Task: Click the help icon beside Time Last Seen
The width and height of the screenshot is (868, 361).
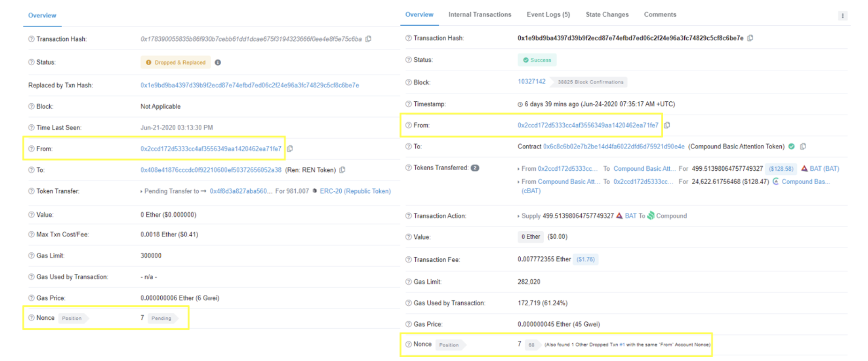Action: (31, 128)
